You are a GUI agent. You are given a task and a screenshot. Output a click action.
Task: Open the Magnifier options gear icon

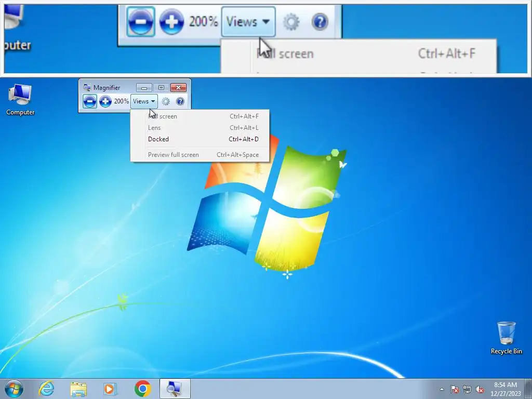tap(166, 101)
